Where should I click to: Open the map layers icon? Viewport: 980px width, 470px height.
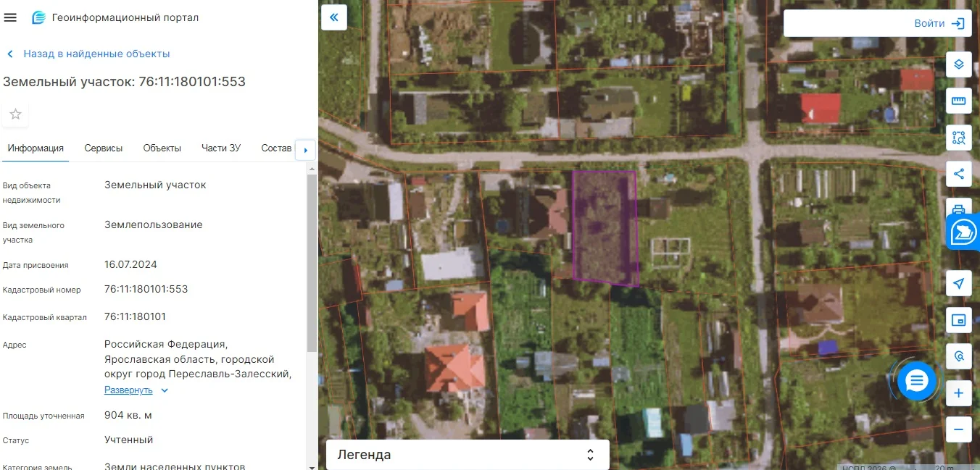point(959,64)
